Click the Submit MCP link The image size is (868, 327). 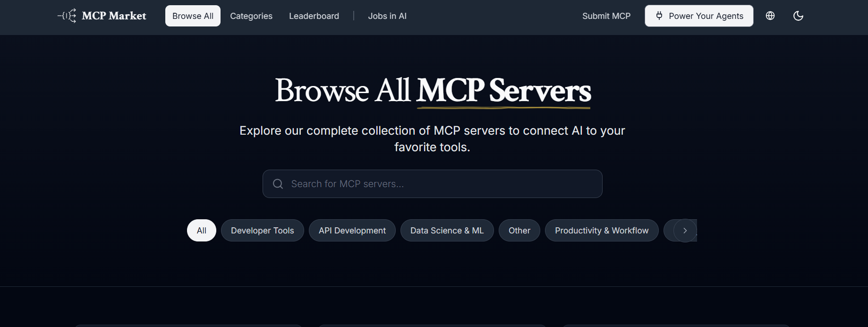pyautogui.click(x=606, y=16)
